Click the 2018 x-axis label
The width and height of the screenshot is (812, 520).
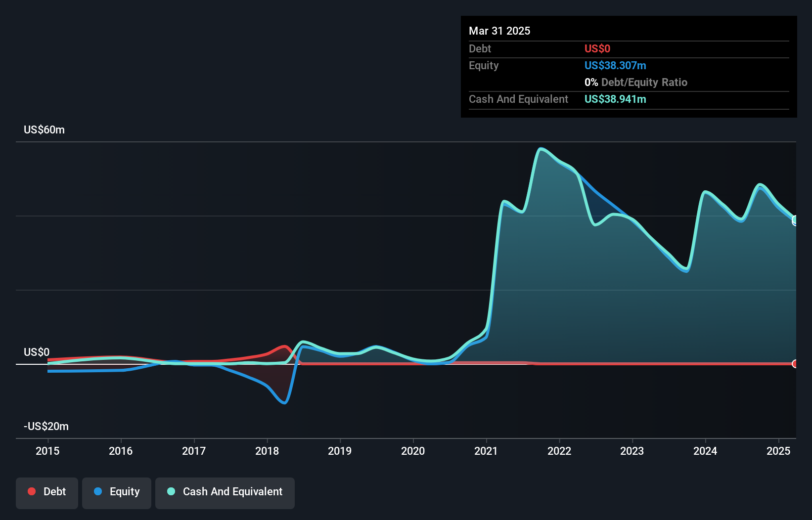click(267, 451)
